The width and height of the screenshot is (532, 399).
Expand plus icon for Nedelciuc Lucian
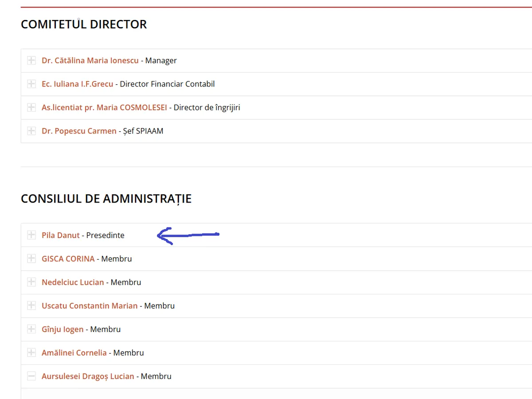(31, 282)
